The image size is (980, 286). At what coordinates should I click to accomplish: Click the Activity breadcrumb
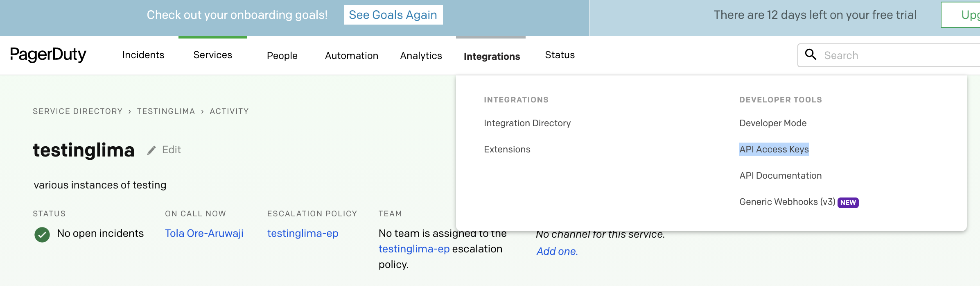tap(229, 111)
